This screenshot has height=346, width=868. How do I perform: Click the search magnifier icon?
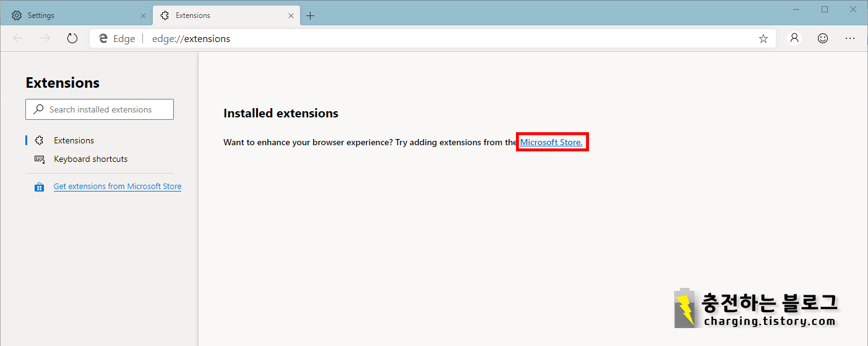pyautogui.click(x=38, y=109)
